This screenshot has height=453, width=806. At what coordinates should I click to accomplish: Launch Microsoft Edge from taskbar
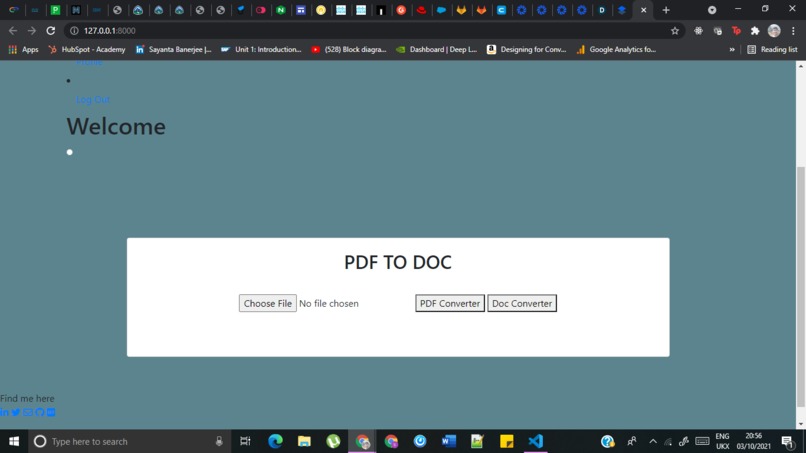pyautogui.click(x=275, y=441)
